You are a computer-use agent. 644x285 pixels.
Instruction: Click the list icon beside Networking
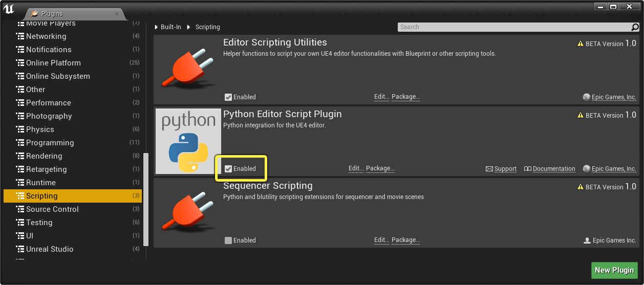tap(20, 36)
